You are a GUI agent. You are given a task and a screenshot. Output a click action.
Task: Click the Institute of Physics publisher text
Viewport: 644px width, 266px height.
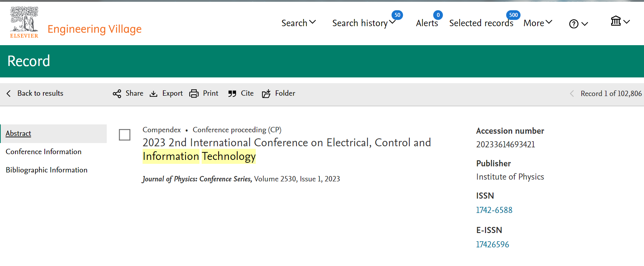pyautogui.click(x=510, y=177)
